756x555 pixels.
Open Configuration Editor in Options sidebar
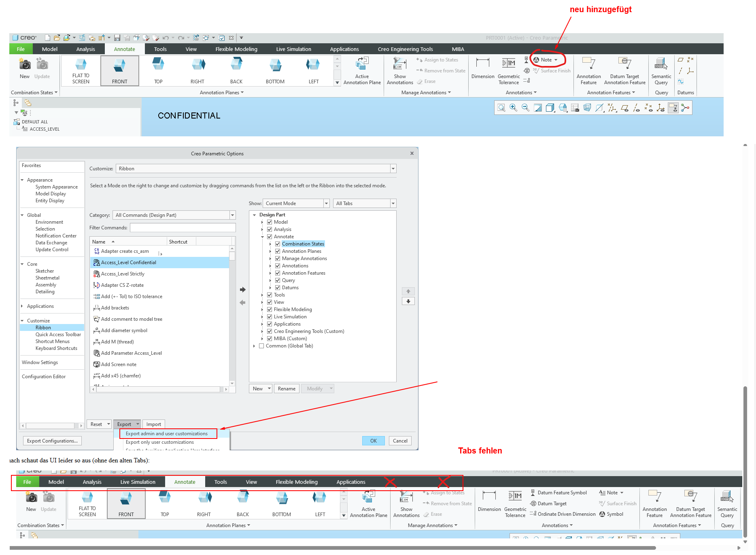pyautogui.click(x=44, y=377)
